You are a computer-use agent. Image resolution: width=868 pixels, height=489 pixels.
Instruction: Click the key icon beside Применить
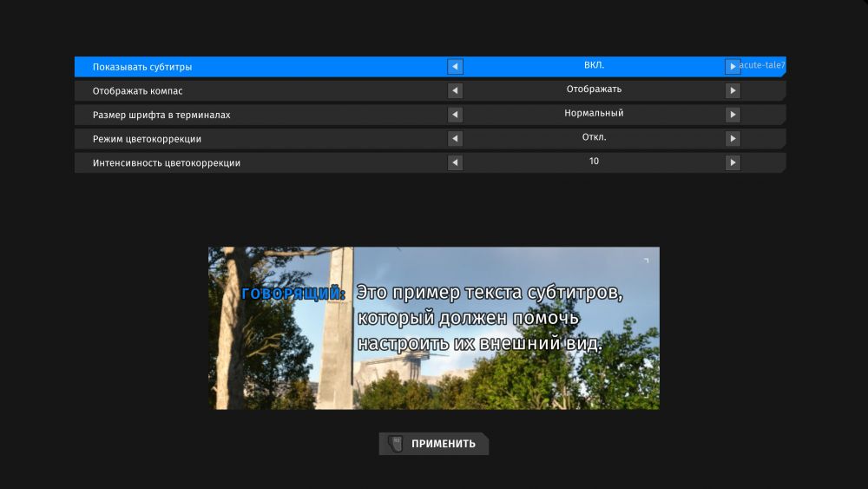point(395,443)
